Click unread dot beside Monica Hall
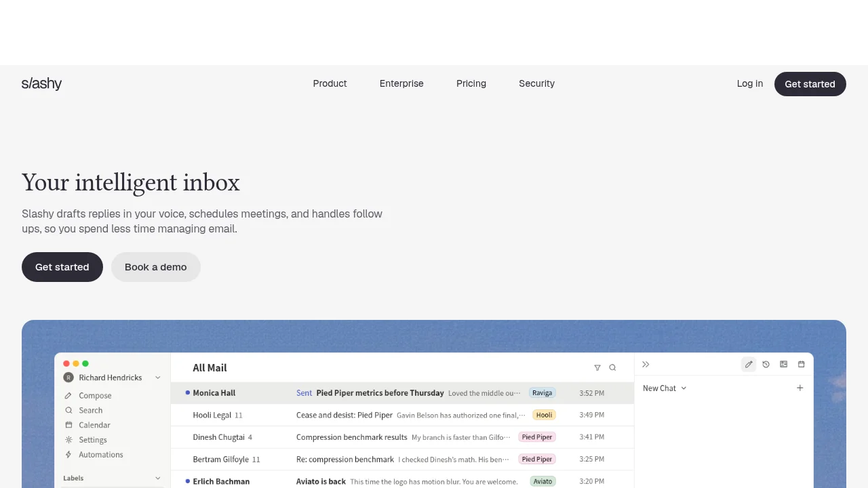The image size is (868, 488). click(x=188, y=392)
